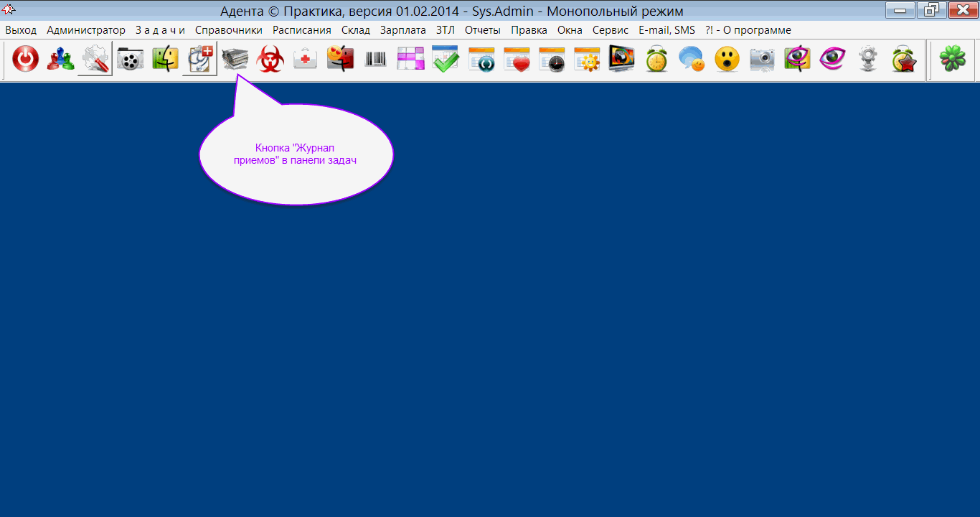Click the red biohazard toolbar icon
Viewport: 980px width, 517px height.
click(270, 59)
